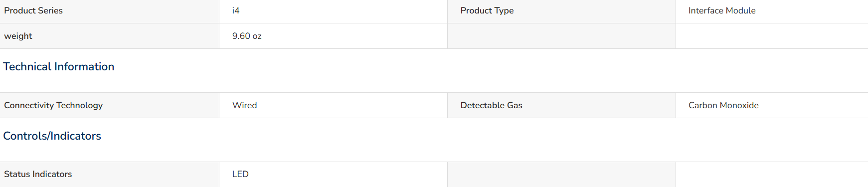This screenshot has height=187, width=868.
Task: Select the Carbon Monoxide value
Action: (x=723, y=105)
